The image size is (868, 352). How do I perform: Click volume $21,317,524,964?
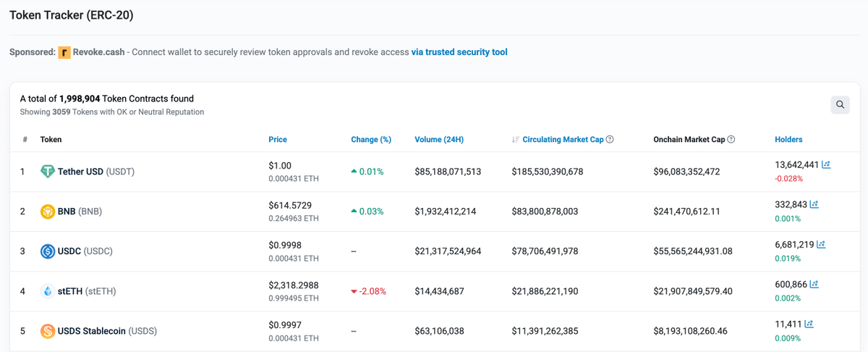tap(448, 251)
